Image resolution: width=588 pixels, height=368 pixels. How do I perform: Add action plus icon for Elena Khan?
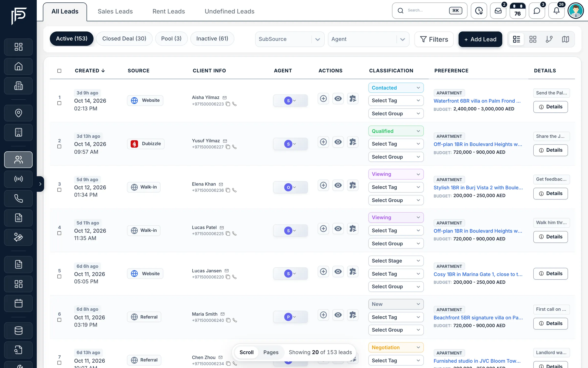pos(323,185)
